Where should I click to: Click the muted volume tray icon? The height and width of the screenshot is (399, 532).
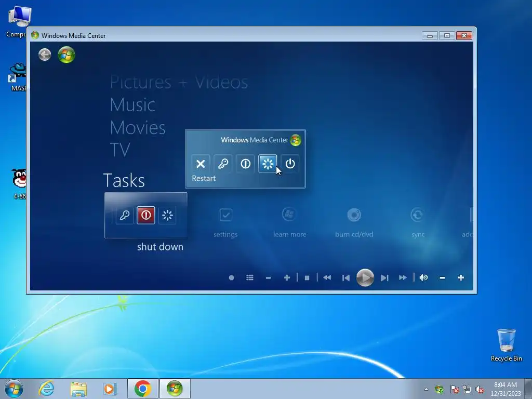coord(480,389)
